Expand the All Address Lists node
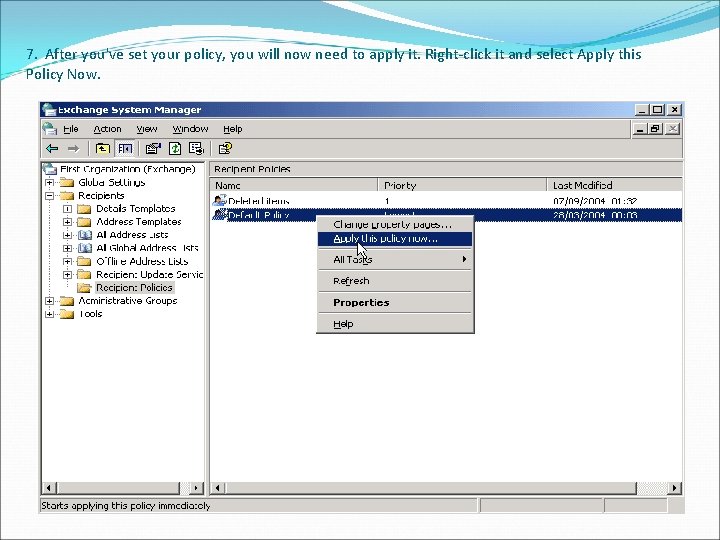This screenshot has width=720, height=540. pos(68,235)
